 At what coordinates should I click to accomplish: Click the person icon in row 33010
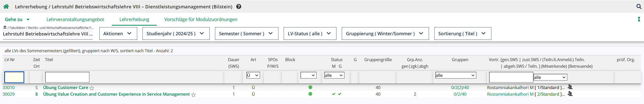tap(570, 87)
